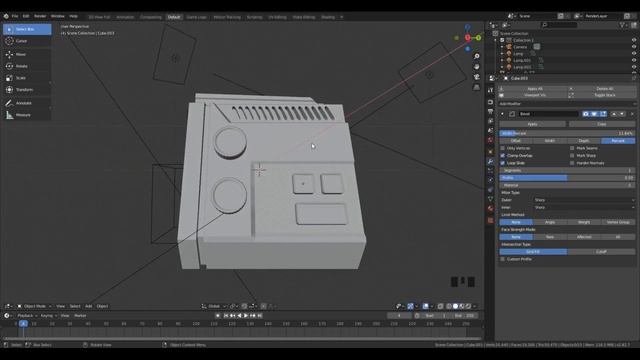The image size is (640, 360).
Task: Jump to the timeline end frame
Action: point(260,316)
